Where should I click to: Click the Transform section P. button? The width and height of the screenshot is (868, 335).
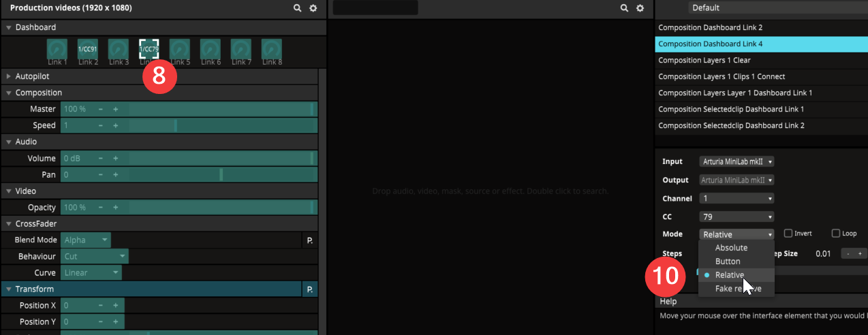click(309, 289)
